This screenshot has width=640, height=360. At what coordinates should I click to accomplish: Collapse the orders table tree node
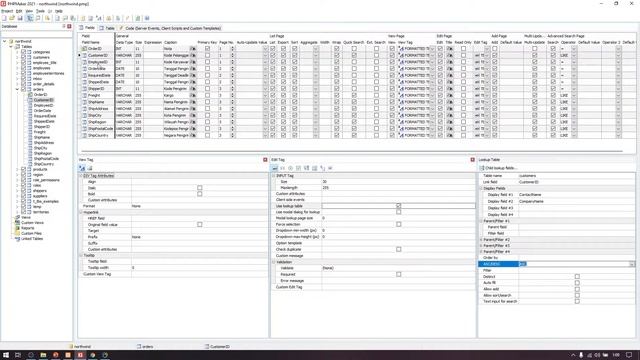point(17,89)
